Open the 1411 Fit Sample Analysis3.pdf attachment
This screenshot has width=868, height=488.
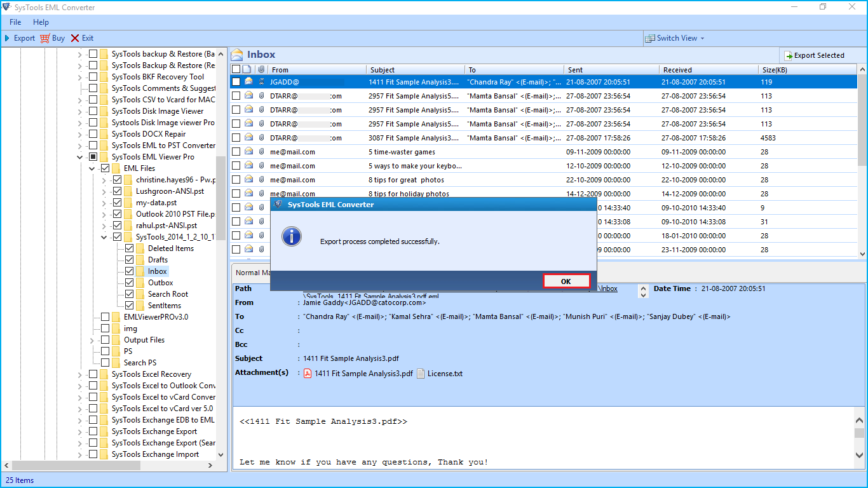[x=358, y=374]
